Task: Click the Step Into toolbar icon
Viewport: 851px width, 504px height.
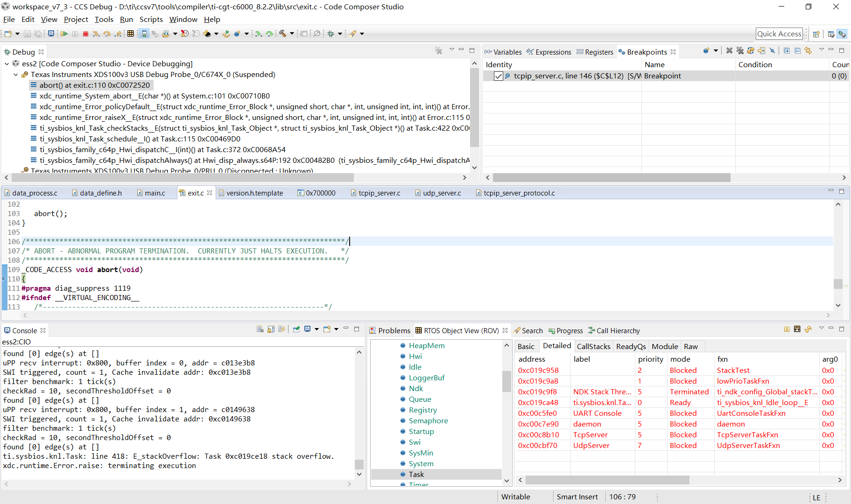Action: click(x=96, y=34)
